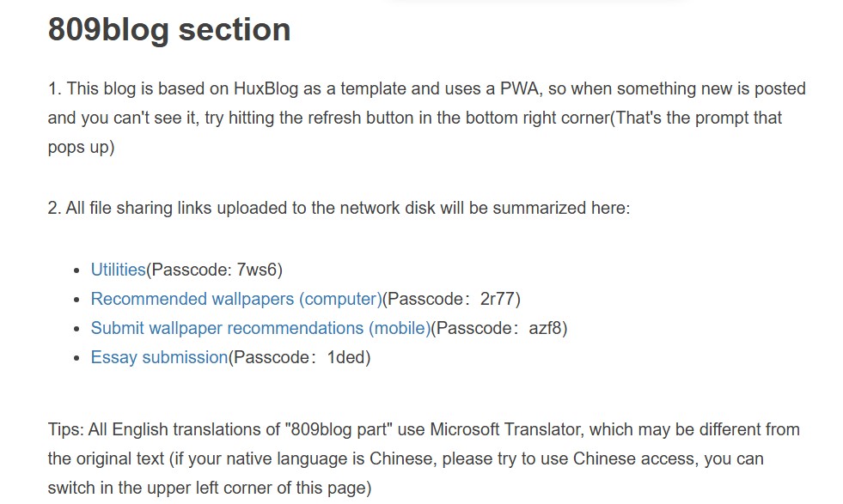The height and width of the screenshot is (504, 843).
Task: Click the passcode text azf8
Action: coord(545,328)
